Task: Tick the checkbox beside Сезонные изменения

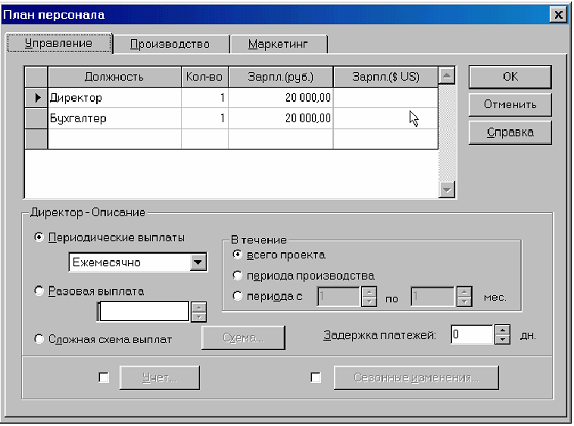Action: tap(316, 377)
